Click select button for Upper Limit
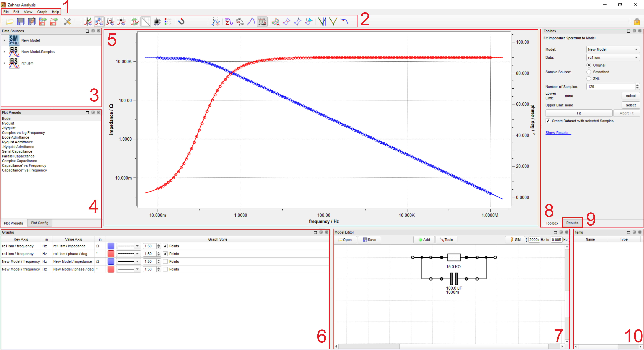 point(630,105)
